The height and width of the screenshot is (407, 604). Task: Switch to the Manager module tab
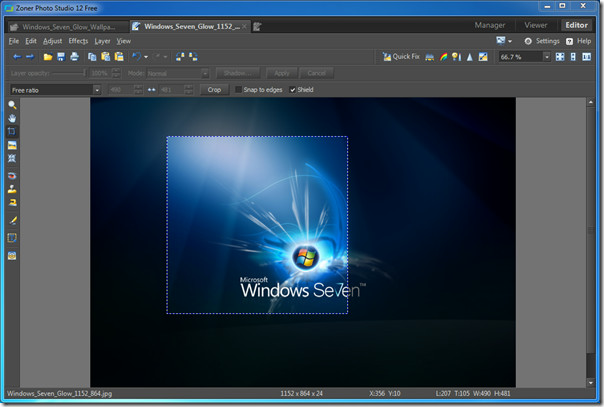point(490,25)
